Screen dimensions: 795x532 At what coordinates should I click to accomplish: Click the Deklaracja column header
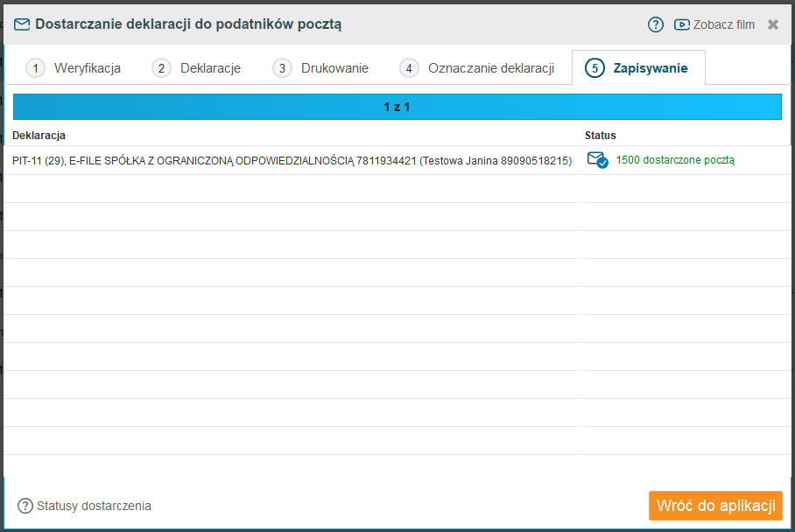click(39, 136)
